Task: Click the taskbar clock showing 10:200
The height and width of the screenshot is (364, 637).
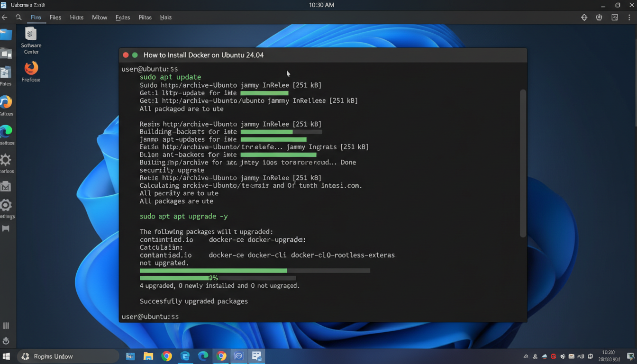Action: click(x=608, y=356)
